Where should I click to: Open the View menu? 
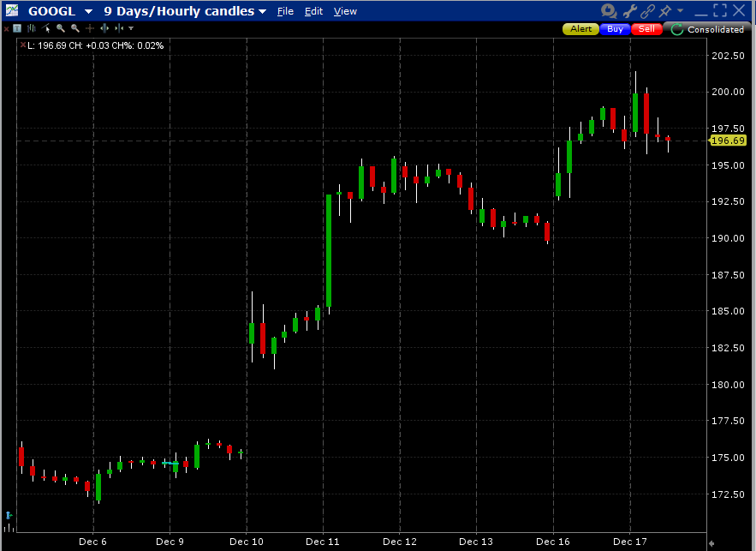[x=345, y=11]
